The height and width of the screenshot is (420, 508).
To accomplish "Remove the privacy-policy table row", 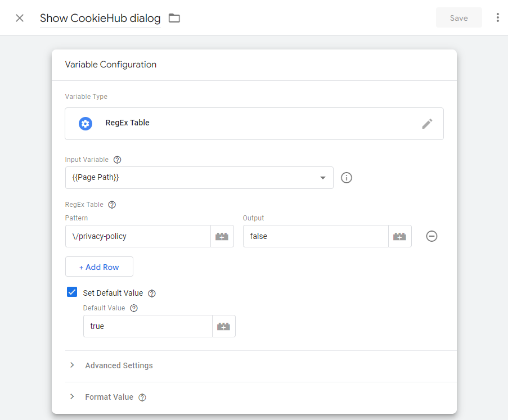I will coord(431,236).
